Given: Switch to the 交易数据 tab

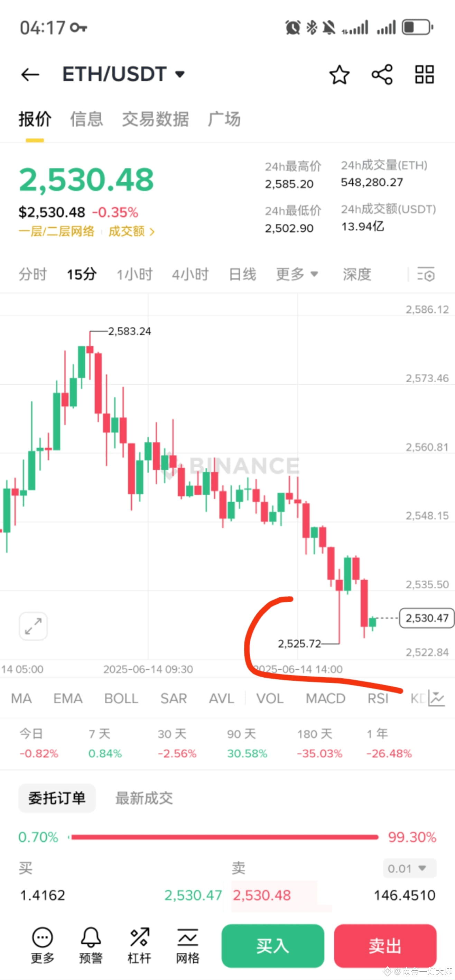Looking at the screenshot, I should pyautogui.click(x=155, y=119).
